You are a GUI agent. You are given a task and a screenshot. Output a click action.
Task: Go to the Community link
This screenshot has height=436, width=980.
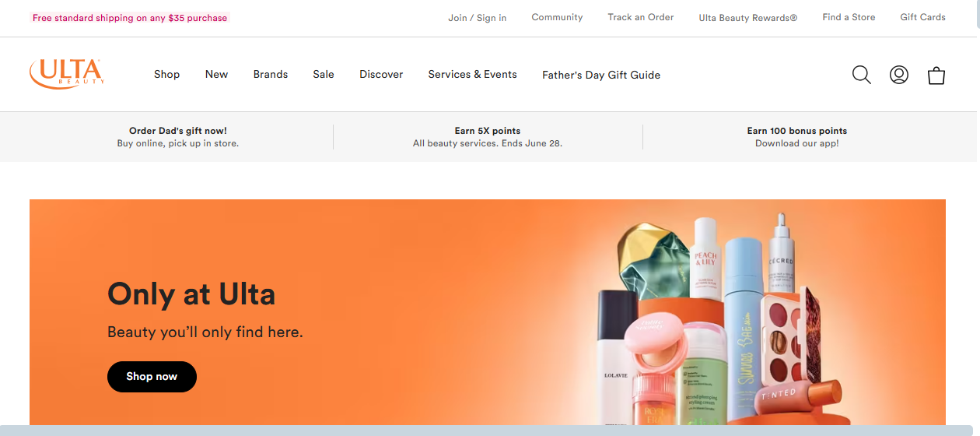click(x=557, y=17)
